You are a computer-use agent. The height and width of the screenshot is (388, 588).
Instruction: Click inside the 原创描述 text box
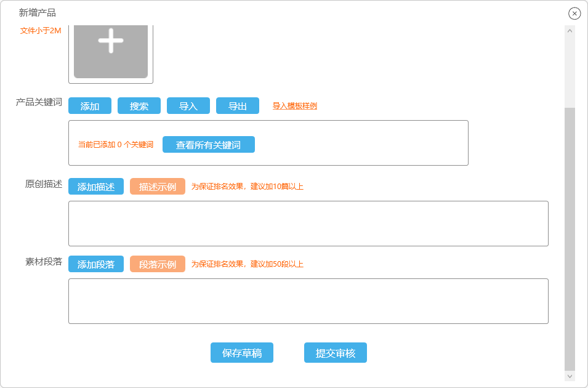pyautogui.click(x=308, y=224)
